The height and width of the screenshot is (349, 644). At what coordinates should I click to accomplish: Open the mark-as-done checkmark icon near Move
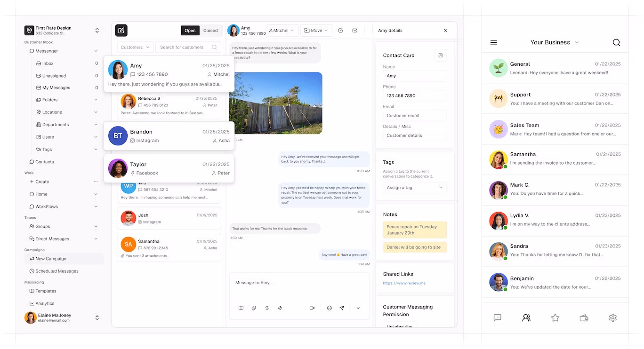340,30
